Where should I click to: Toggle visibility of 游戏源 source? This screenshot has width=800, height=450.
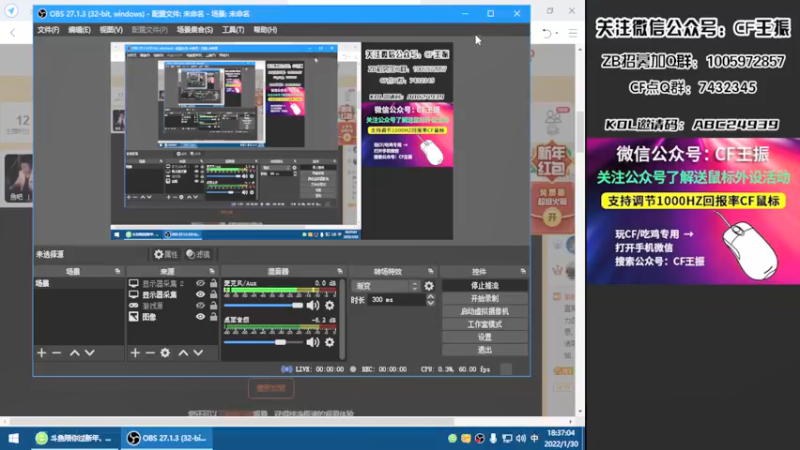(x=201, y=306)
